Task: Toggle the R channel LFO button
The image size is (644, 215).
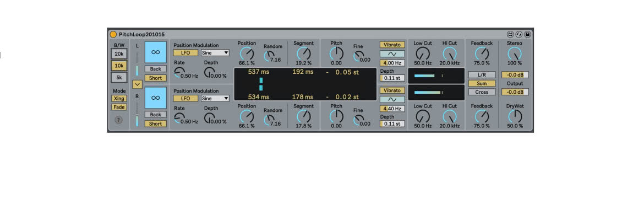Action: (185, 98)
